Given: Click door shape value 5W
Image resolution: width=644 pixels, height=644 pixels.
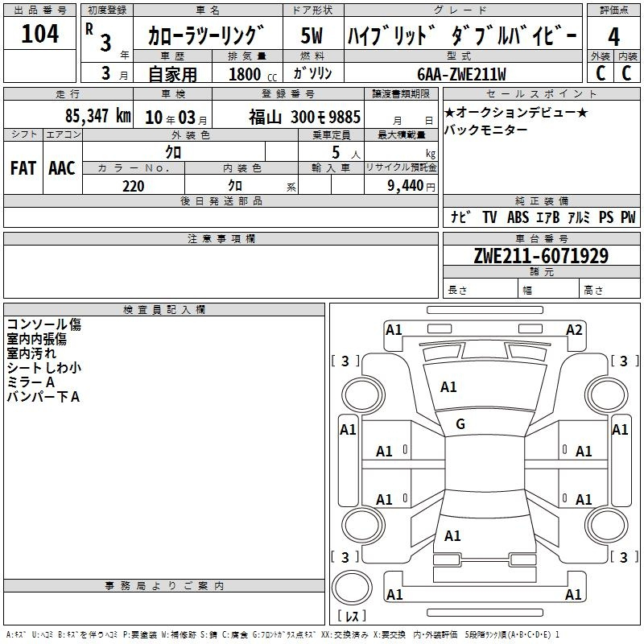Looking at the screenshot, I should click(312, 35).
